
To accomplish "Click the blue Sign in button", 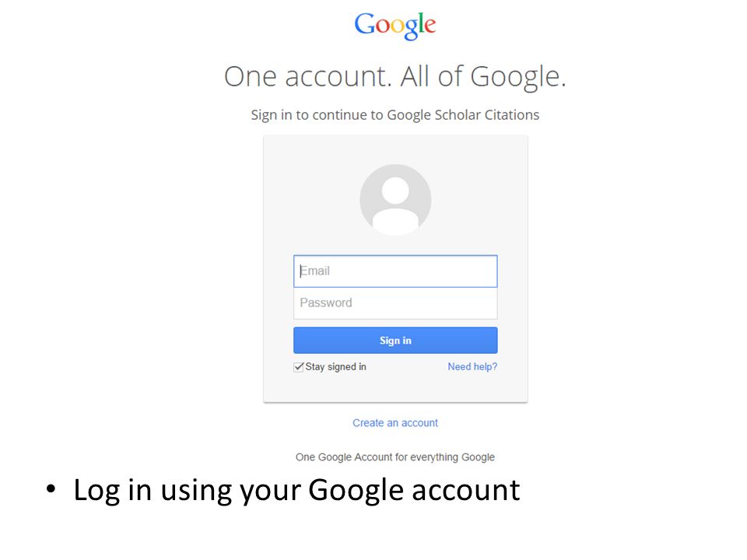I will 395,341.
